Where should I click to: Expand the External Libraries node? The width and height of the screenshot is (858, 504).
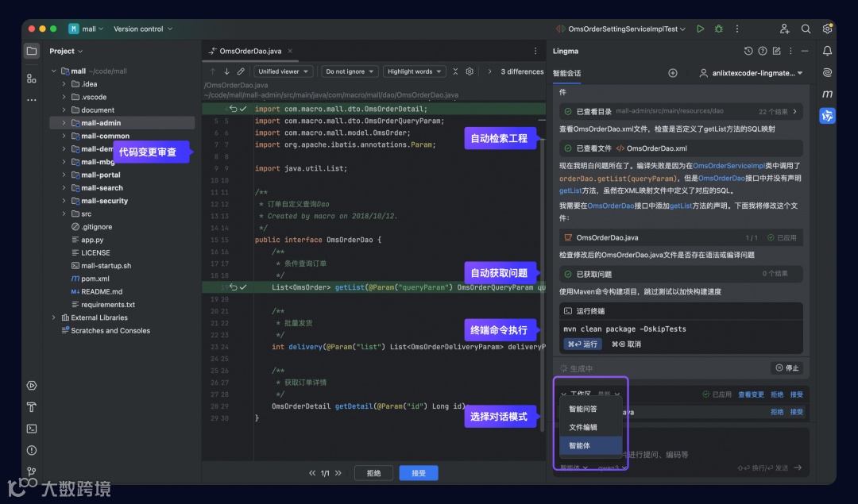54,317
